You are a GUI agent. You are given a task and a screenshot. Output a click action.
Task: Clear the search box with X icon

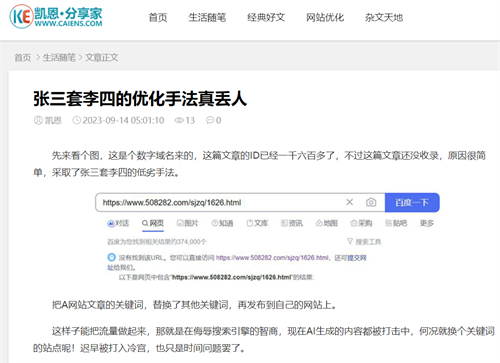(349, 202)
